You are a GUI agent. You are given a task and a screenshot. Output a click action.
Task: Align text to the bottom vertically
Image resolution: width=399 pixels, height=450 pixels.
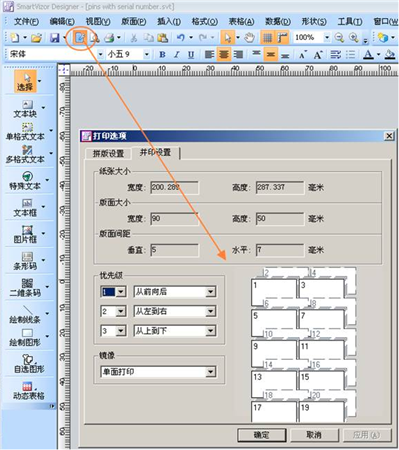pos(285,55)
